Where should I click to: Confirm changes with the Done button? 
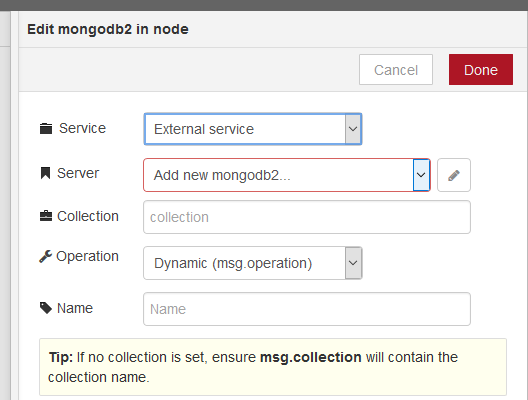point(481,70)
